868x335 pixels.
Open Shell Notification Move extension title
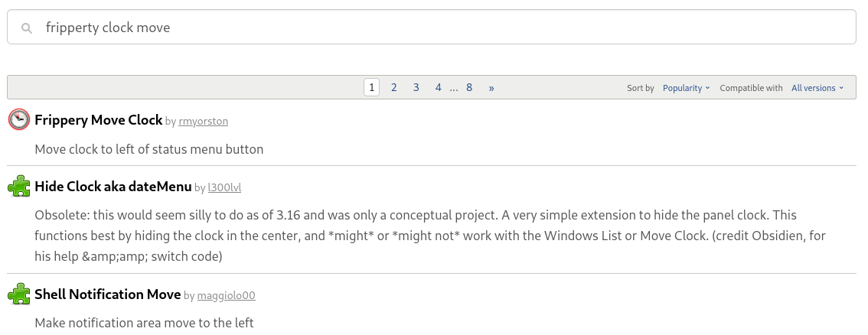[x=107, y=294]
